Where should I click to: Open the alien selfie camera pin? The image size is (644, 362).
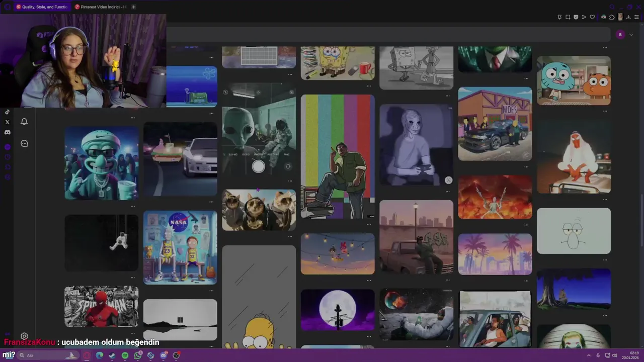(259, 129)
